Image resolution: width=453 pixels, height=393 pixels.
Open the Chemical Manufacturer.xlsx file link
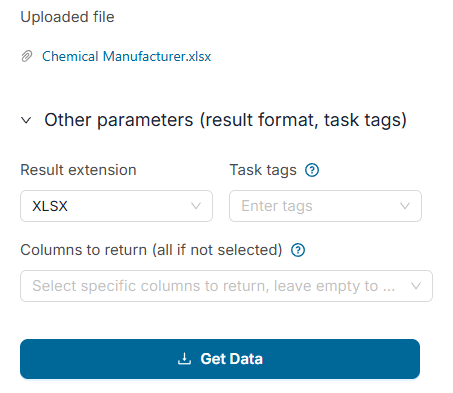(127, 56)
